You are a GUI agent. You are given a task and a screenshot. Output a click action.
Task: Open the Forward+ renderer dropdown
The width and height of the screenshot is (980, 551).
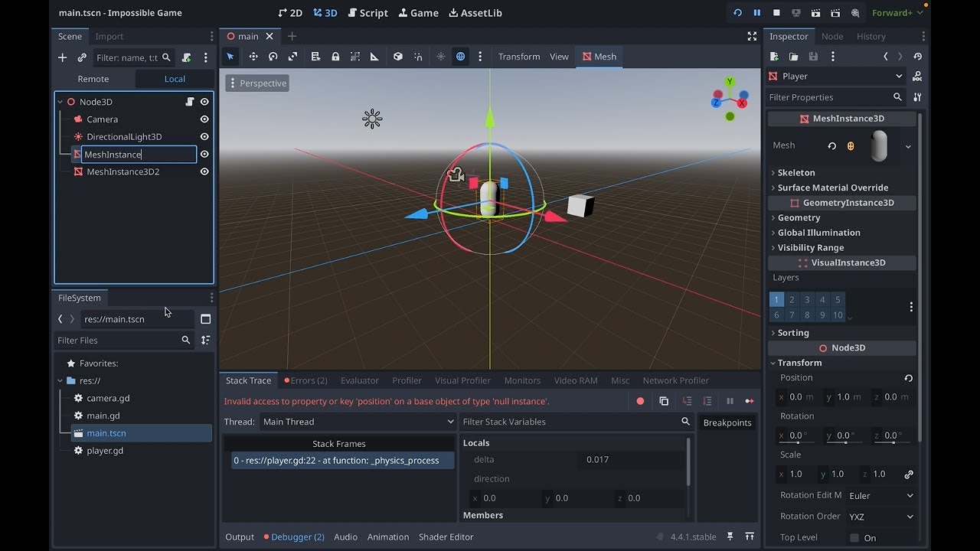(x=897, y=13)
